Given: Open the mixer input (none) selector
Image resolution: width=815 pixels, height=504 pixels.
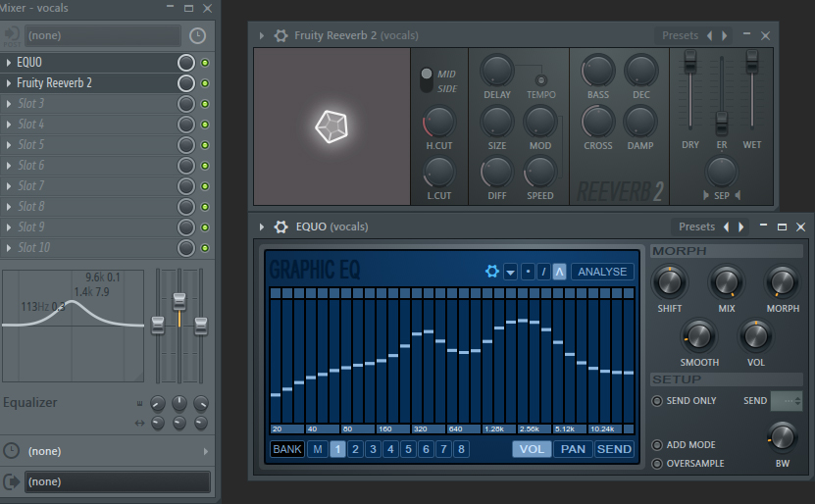Looking at the screenshot, I should pos(102,35).
